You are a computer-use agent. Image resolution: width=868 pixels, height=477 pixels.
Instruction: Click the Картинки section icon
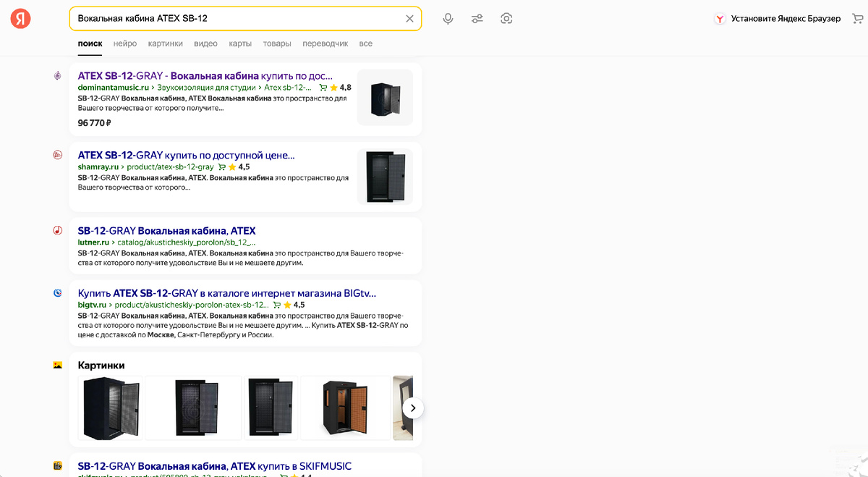click(x=57, y=366)
